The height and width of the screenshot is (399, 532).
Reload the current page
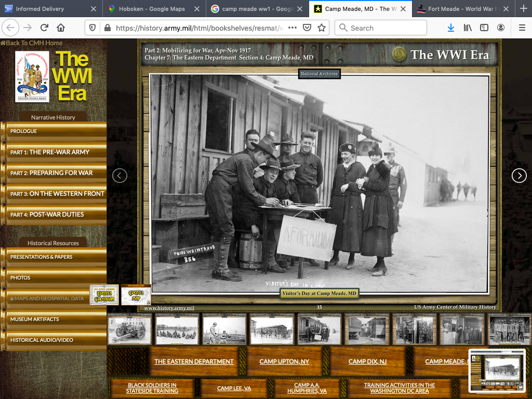click(44, 28)
